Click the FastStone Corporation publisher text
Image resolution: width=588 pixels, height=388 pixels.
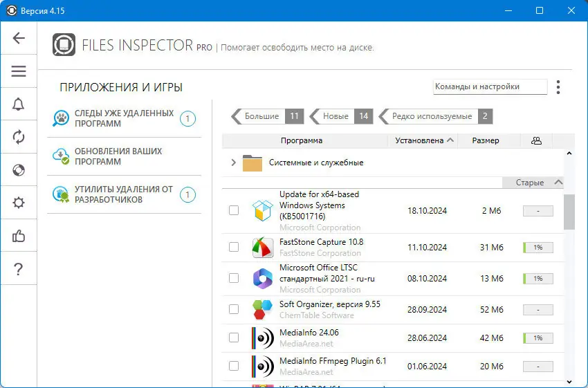point(320,253)
